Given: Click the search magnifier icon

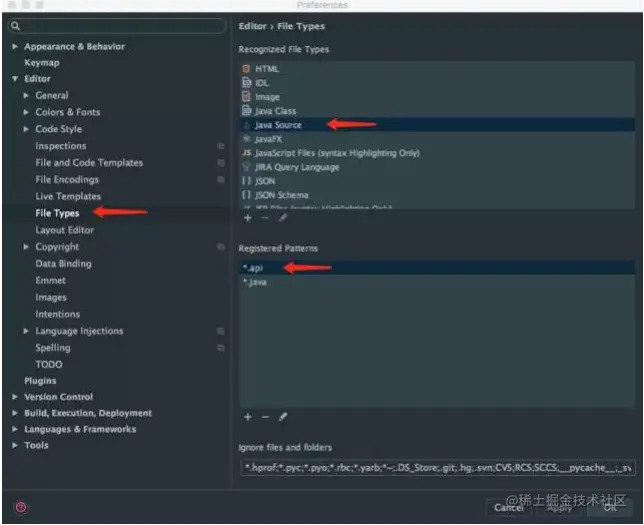Looking at the screenshot, I should 16,26.
